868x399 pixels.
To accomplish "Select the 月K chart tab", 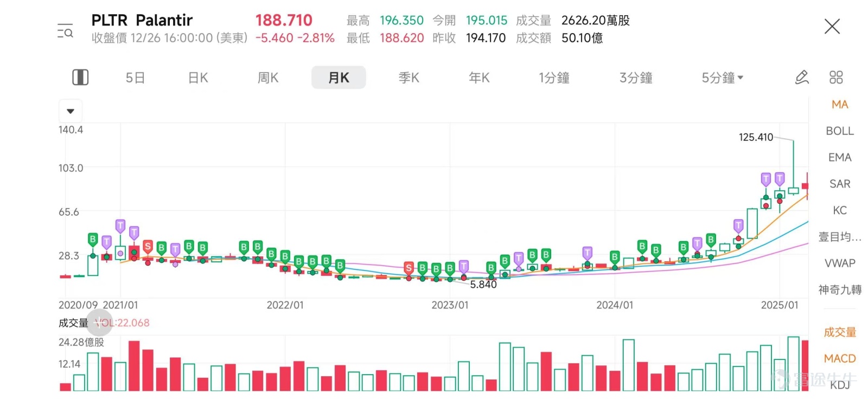I will (x=339, y=78).
